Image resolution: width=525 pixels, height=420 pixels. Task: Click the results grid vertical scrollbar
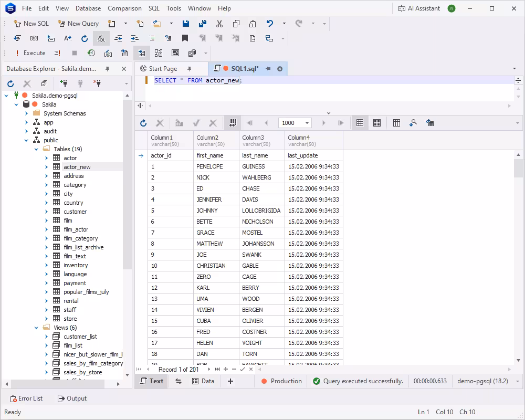click(519, 257)
